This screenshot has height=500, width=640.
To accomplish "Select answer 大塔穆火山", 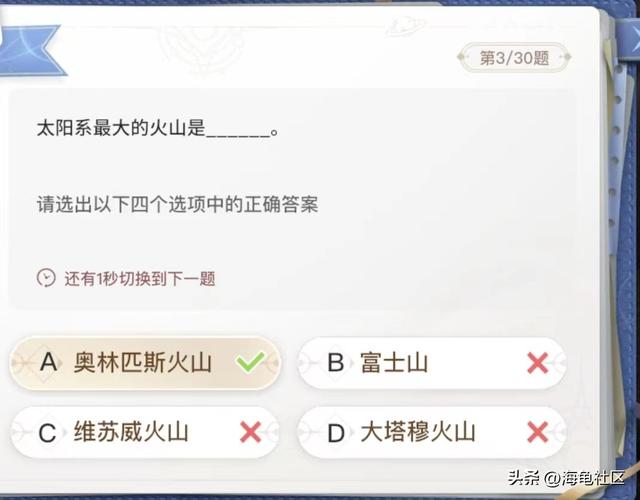I will tap(418, 432).
